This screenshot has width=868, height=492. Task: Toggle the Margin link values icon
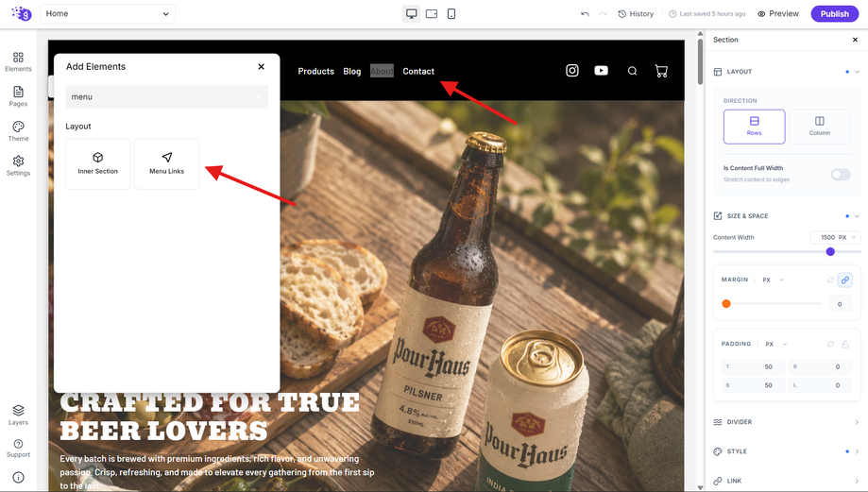pos(844,280)
